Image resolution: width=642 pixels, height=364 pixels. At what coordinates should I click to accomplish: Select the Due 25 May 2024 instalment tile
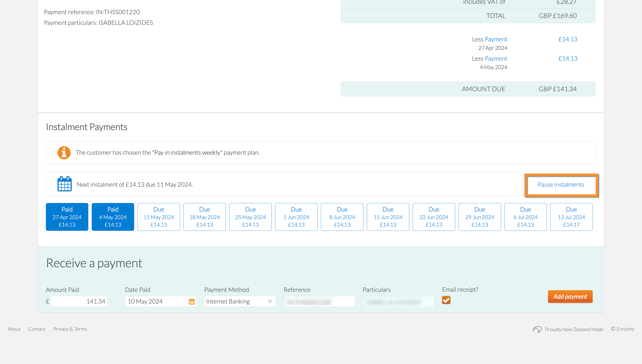point(251,217)
